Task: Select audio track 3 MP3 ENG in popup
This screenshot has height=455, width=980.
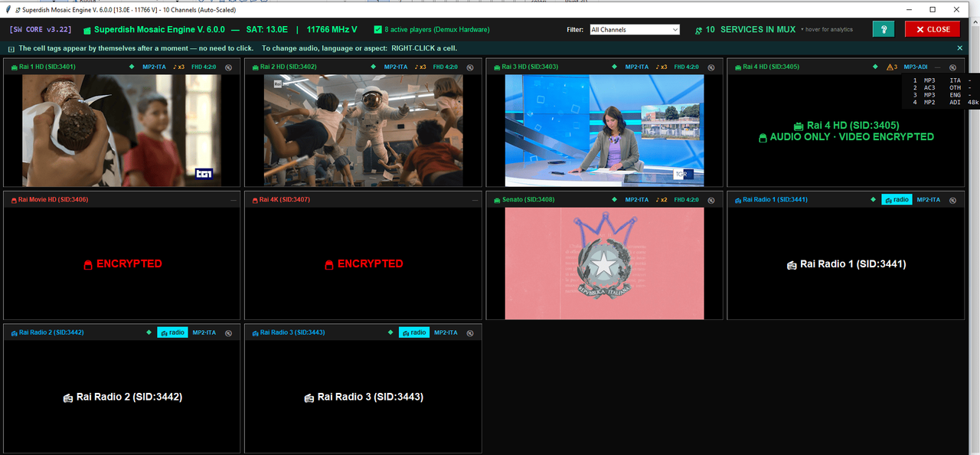Action: (942, 95)
